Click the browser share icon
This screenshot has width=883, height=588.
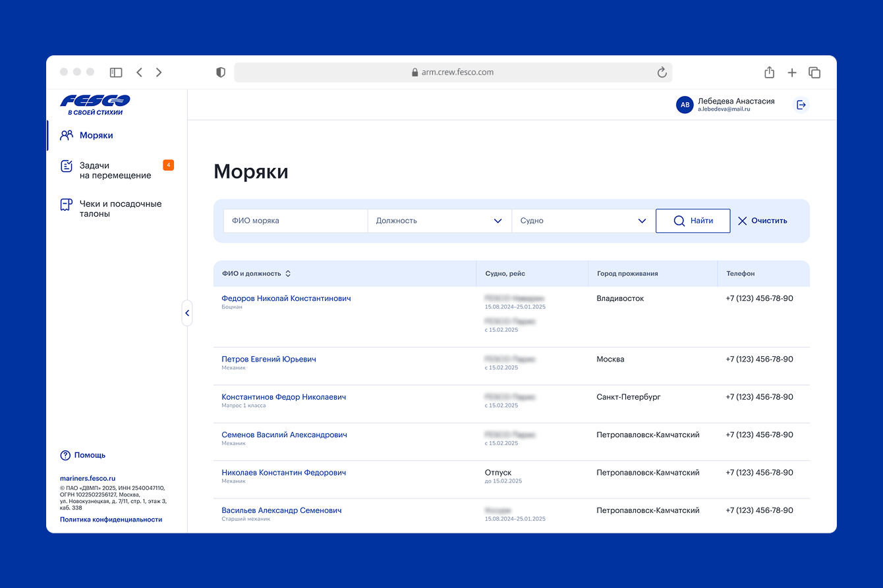769,72
